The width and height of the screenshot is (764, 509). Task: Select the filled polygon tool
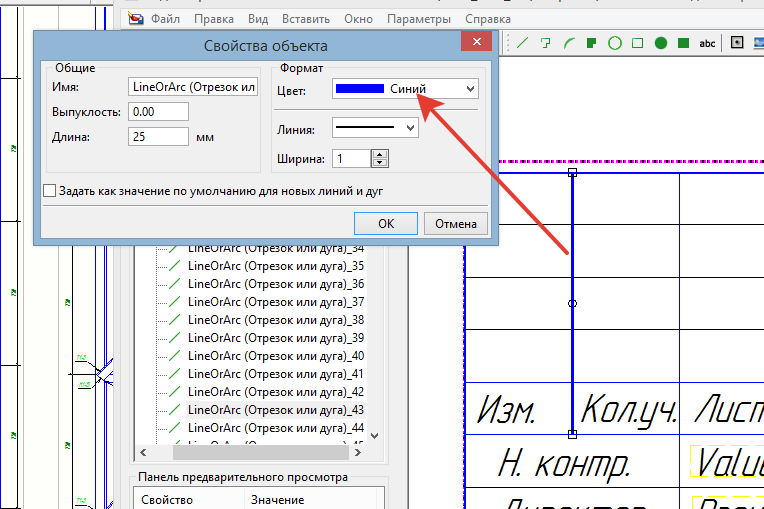tap(592, 43)
